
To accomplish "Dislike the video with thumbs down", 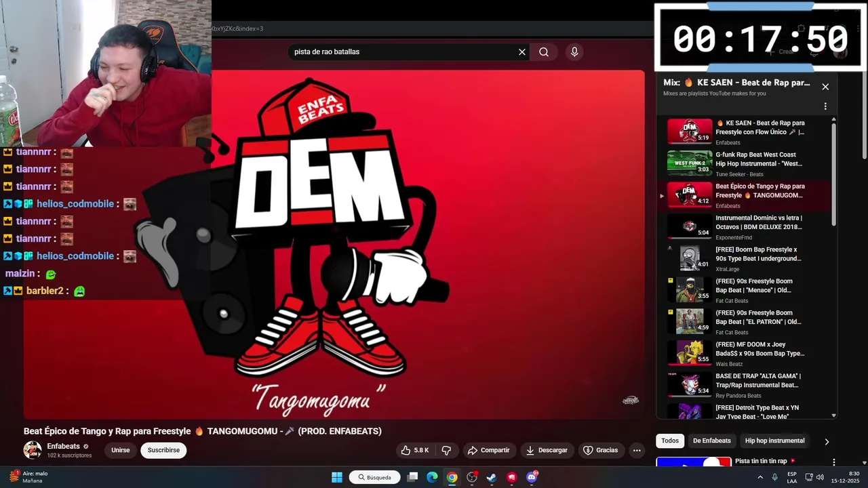I will (x=446, y=450).
